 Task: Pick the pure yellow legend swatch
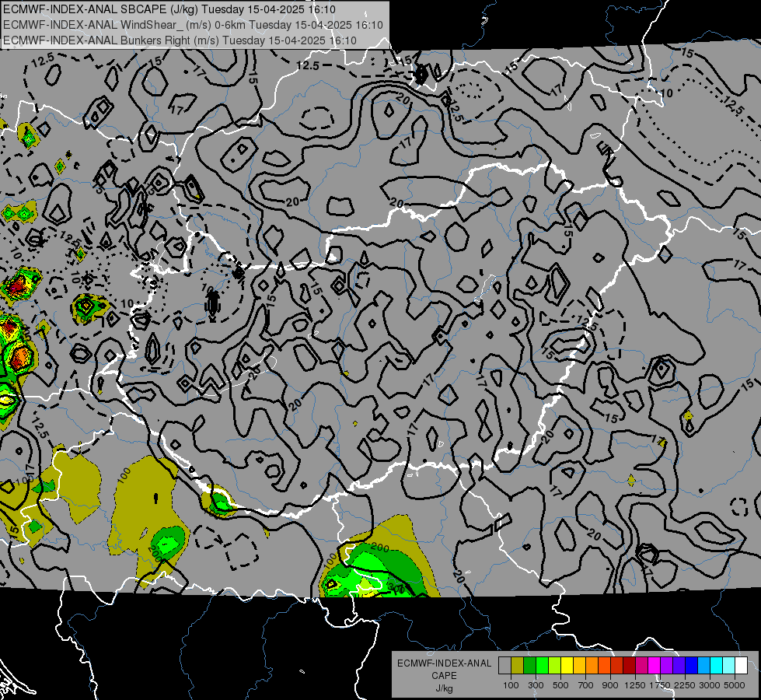(567, 666)
